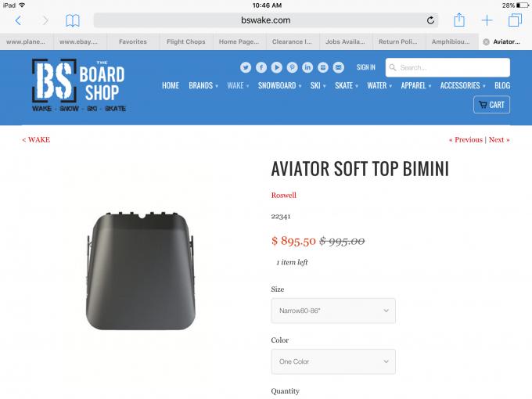Image resolution: width=532 pixels, height=399 pixels.
Task: Switch to the Return Poli... tab
Action: point(398,41)
